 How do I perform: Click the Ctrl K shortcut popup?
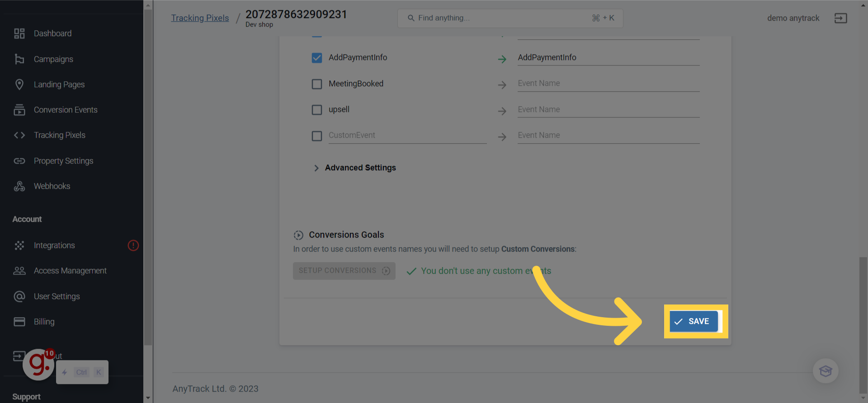[82, 372]
